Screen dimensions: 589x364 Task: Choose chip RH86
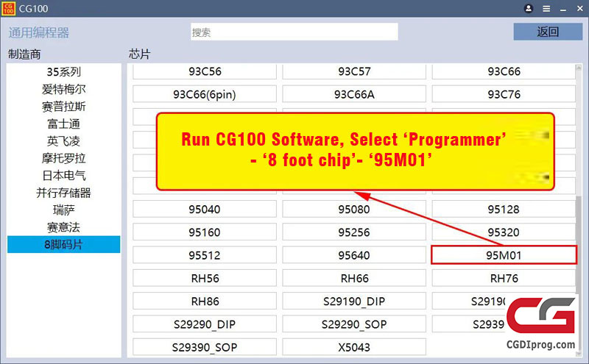click(205, 301)
